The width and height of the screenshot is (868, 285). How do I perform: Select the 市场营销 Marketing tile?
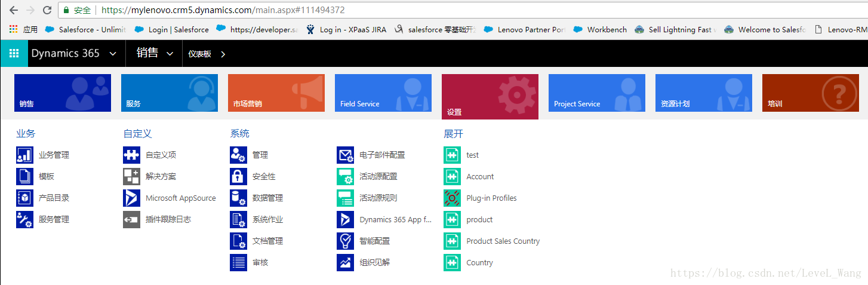coord(276,93)
